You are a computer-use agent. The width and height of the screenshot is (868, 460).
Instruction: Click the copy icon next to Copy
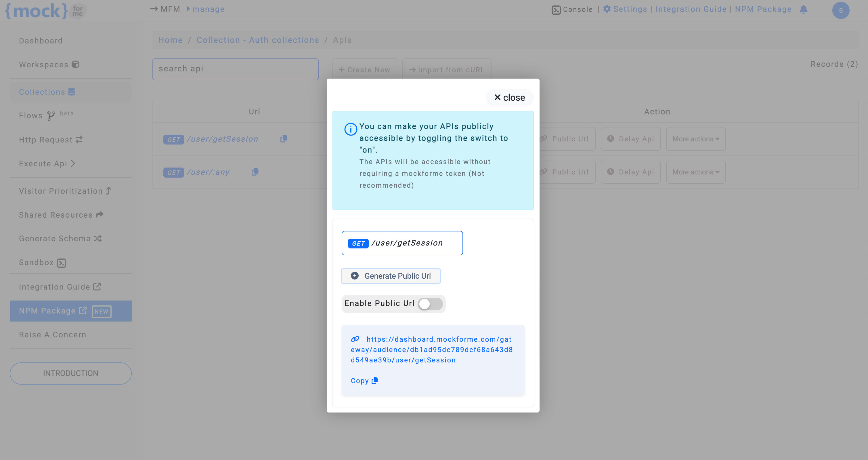[374, 381]
